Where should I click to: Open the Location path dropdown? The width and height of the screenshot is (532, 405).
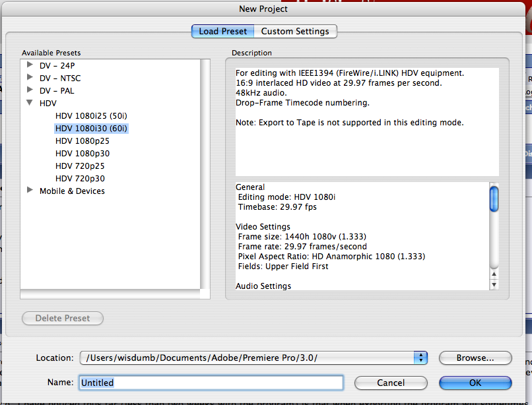(420, 358)
